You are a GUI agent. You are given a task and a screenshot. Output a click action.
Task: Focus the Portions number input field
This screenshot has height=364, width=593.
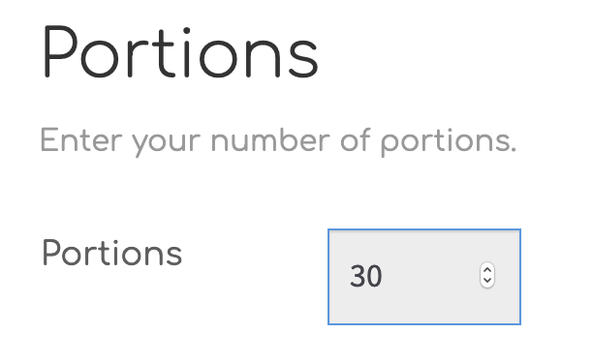[424, 276]
